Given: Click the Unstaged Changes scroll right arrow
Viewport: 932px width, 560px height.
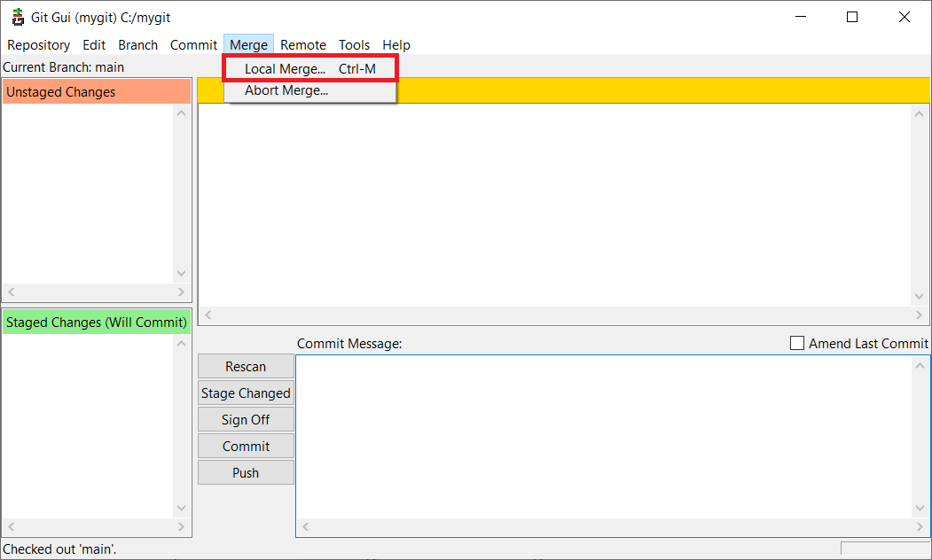Looking at the screenshot, I should (x=181, y=292).
